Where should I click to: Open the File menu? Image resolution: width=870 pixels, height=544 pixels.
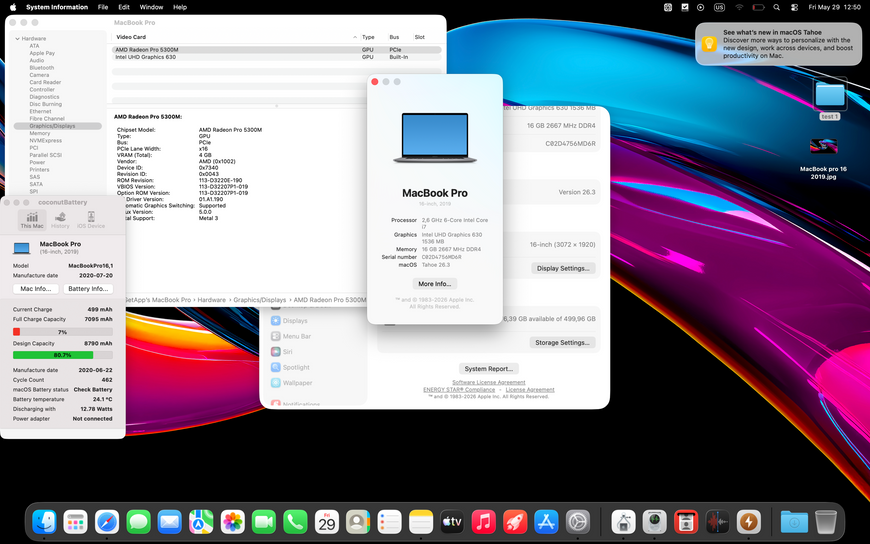click(x=103, y=7)
